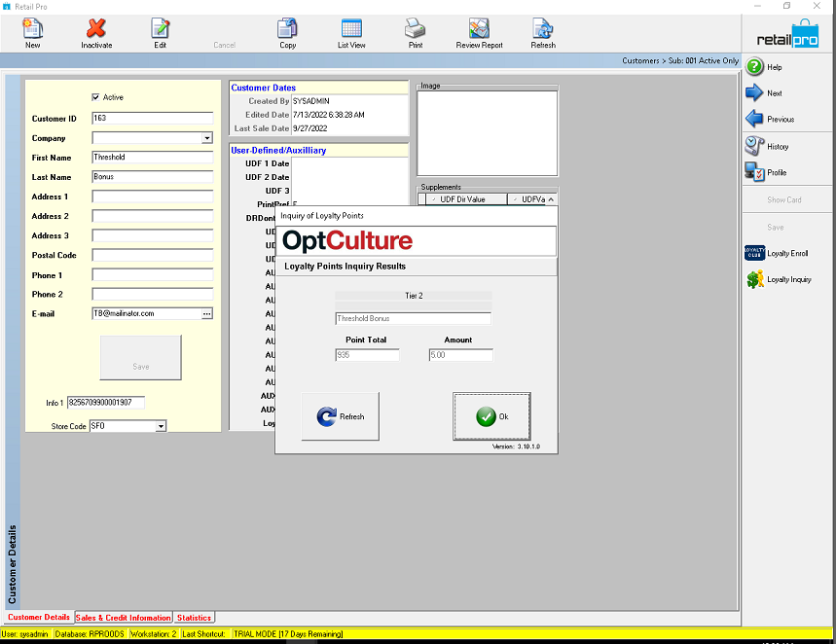Click the toolbar Refresh icon
The height and width of the screenshot is (644, 836).
[543, 28]
